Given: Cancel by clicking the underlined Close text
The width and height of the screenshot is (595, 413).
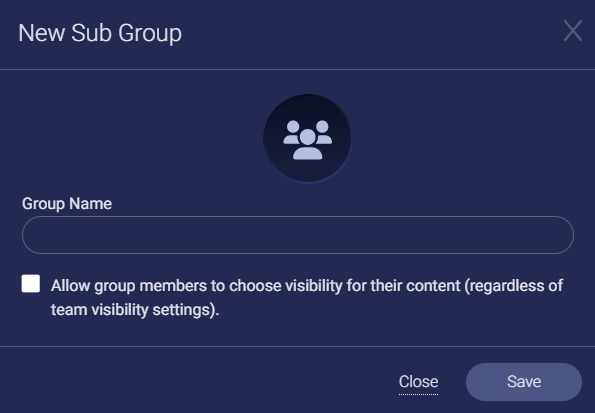Looking at the screenshot, I should (418, 382).
